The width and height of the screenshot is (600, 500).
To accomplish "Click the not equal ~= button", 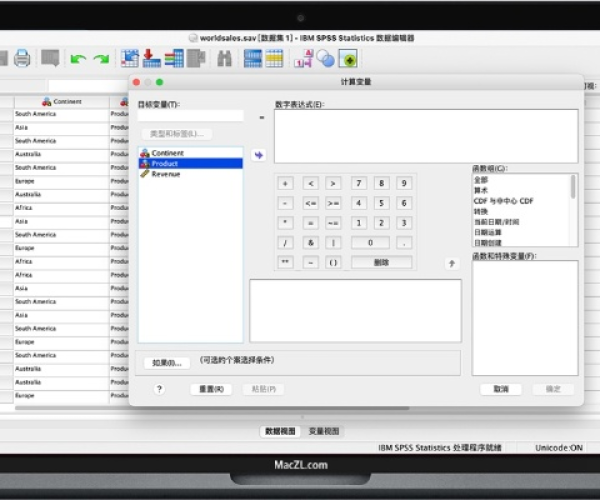I will [333, 223].
